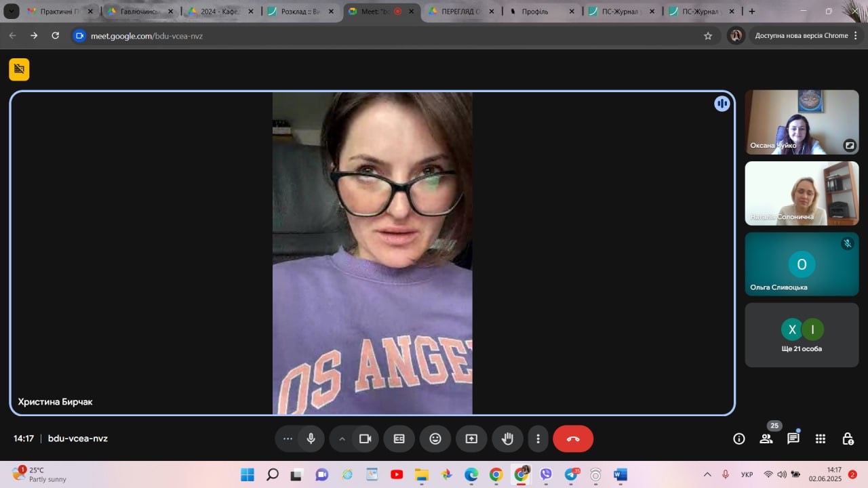The width and height of the screenshot is (868, 488).
Task: Open more options vertical dots menu
Action: click(538, 439)
